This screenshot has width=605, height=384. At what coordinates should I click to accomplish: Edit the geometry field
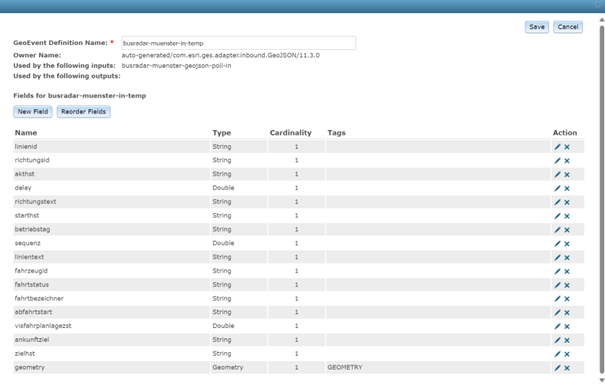[x=557, y=368]
